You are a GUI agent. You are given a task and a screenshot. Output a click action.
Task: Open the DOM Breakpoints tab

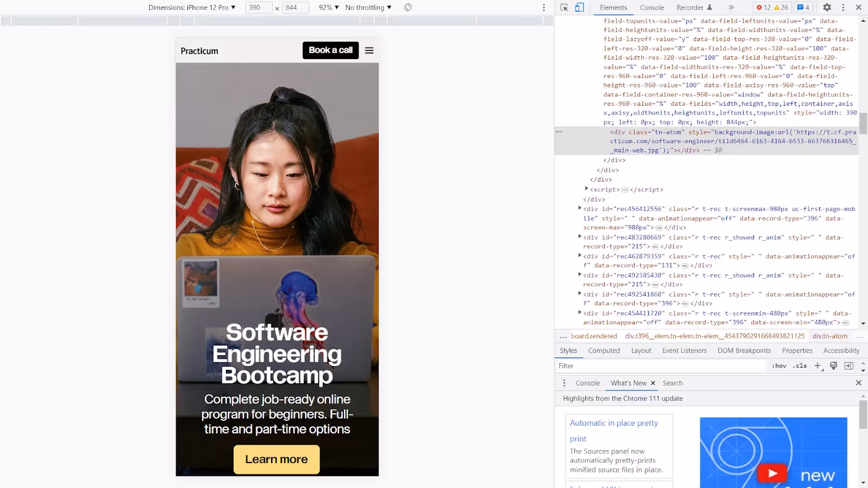click(x=744, y=351)
